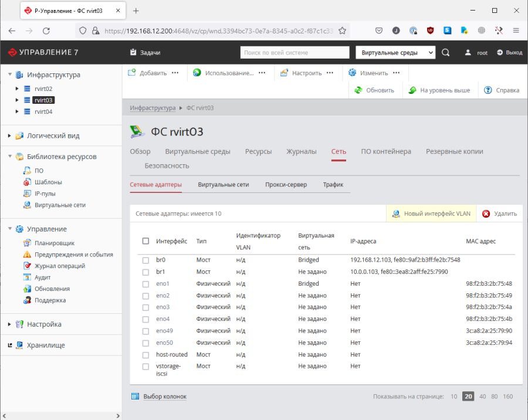
Task: Click the Новый интерфейс VLAN button
Action: pyautogui.click(x=431, y=214)
